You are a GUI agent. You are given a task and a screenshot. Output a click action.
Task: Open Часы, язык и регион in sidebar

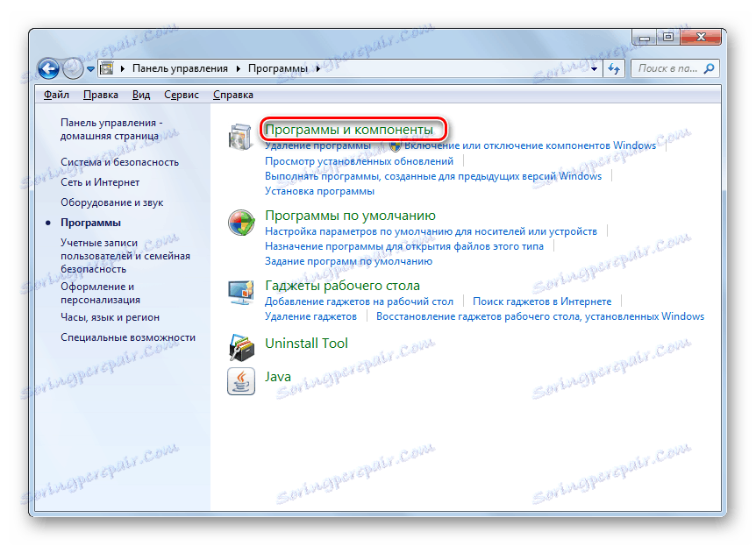coord(110,317)
